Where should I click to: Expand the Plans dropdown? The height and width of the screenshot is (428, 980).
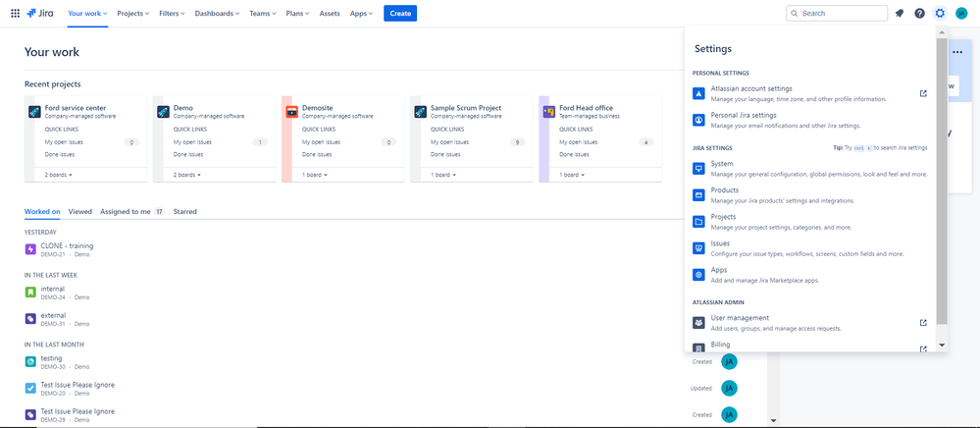pyautogui.click(x=298, y=13)
